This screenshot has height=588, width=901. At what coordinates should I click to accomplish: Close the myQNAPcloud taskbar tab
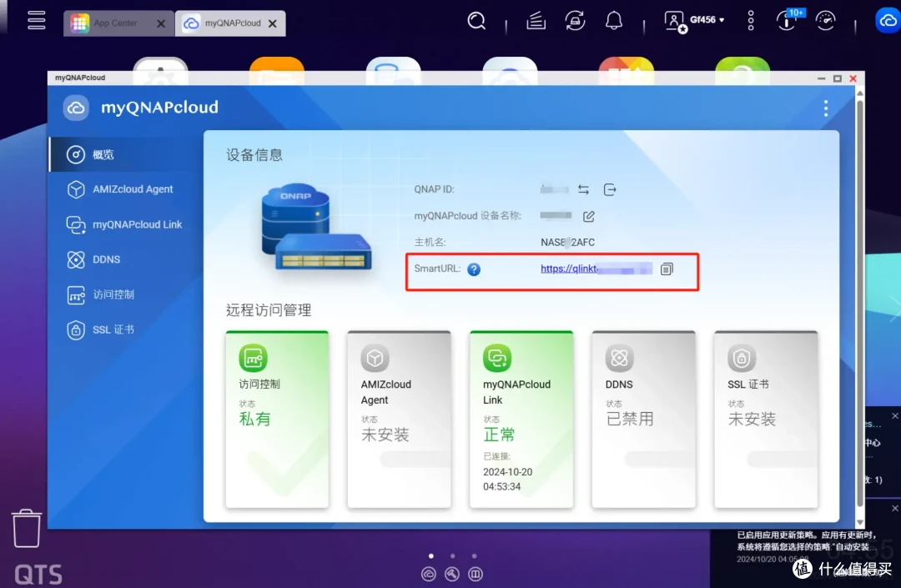[x=272, y=23]
